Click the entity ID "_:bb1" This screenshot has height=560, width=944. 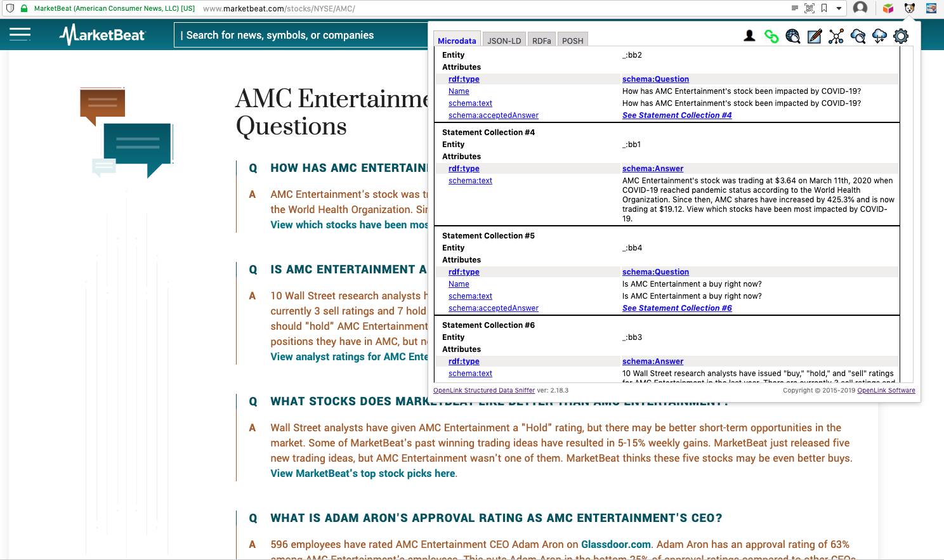click(632, 145)
